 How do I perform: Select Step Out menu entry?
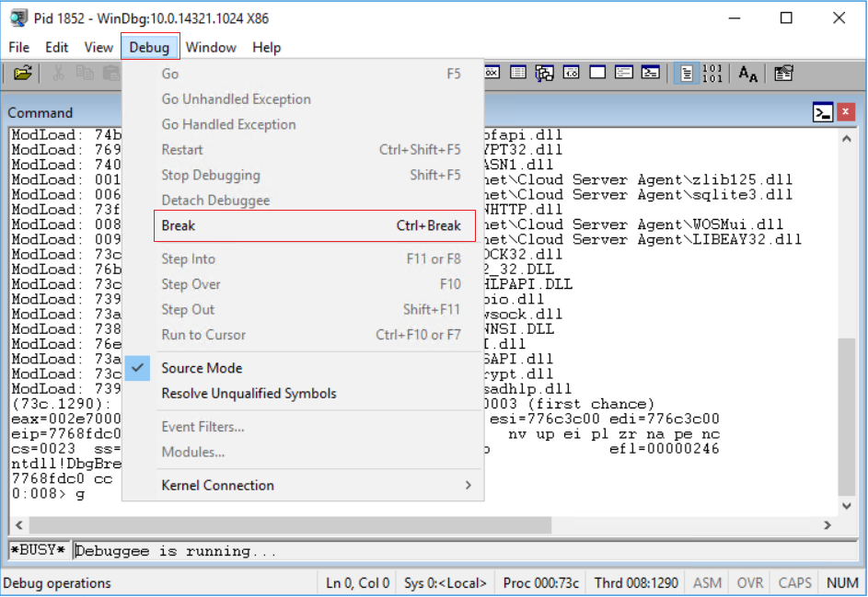(303, 310)
